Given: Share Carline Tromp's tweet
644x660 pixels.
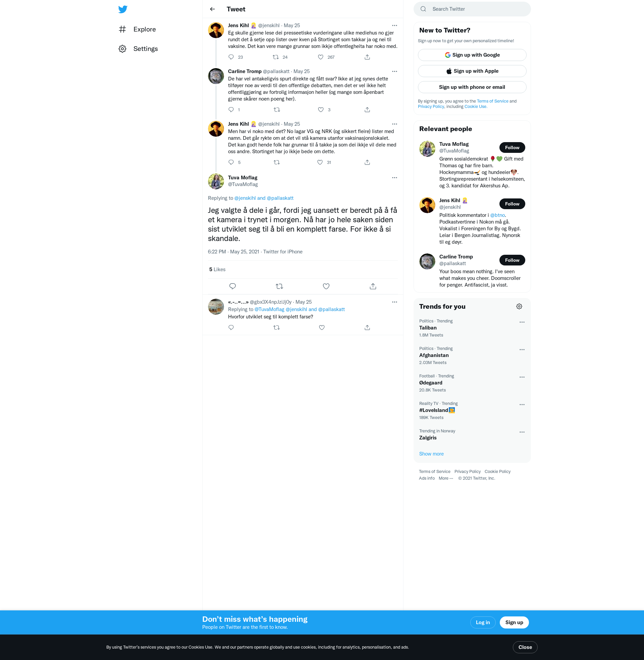Looking at the screenshot, I should (367, 110).
